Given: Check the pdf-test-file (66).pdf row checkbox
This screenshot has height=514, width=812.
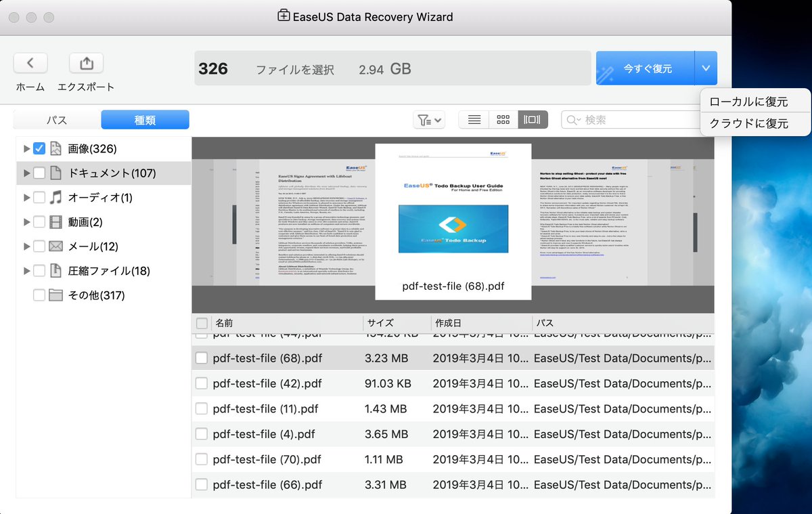Looking at the screenshot, I should 202,485.
